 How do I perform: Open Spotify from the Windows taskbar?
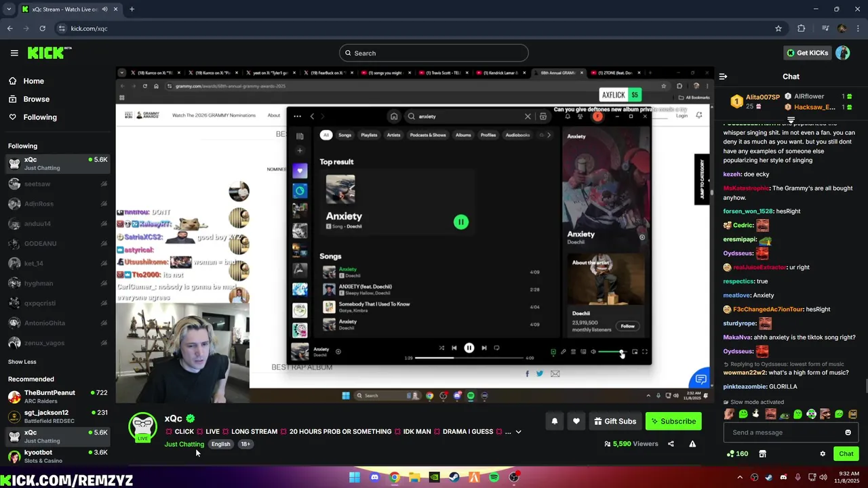(x=494, y=477)
